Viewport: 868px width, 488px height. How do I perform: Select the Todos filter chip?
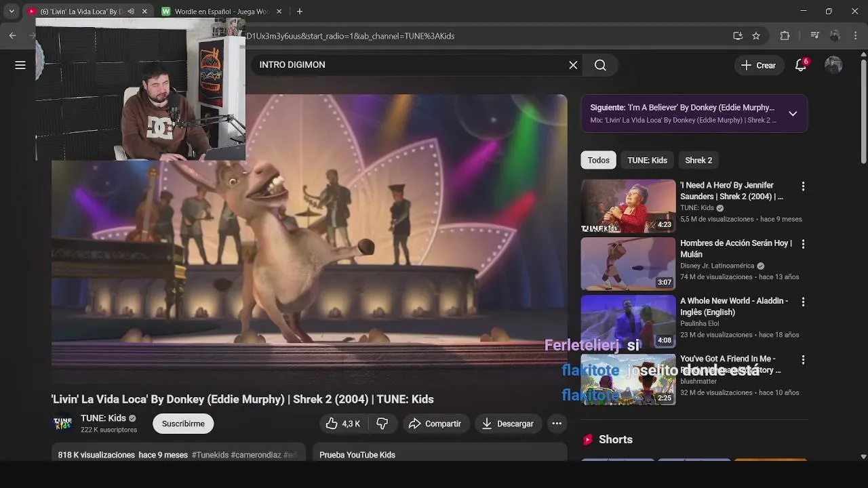[x=598, y=160]
